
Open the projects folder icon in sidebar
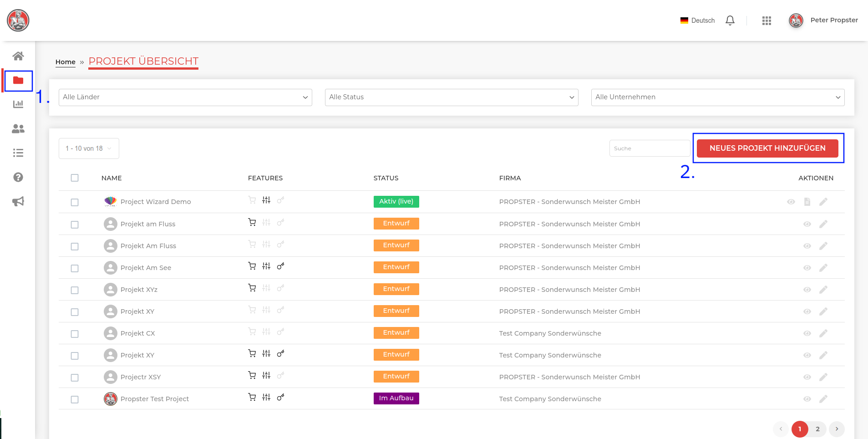click(18, 81)
